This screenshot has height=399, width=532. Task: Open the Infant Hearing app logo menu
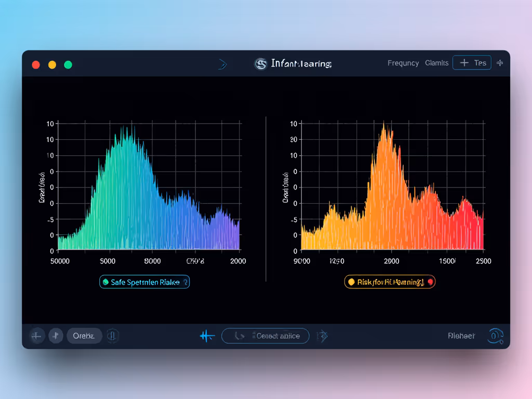pos(261,63)
